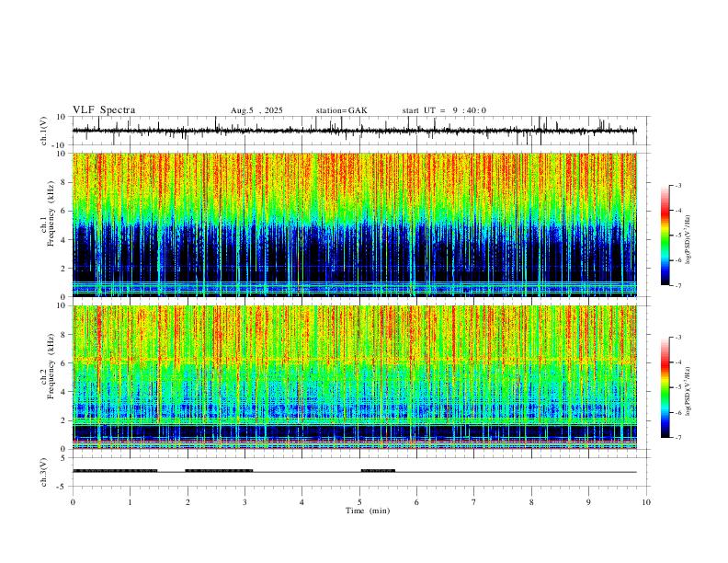Click the "VLF Spectra" plot title

104,110
